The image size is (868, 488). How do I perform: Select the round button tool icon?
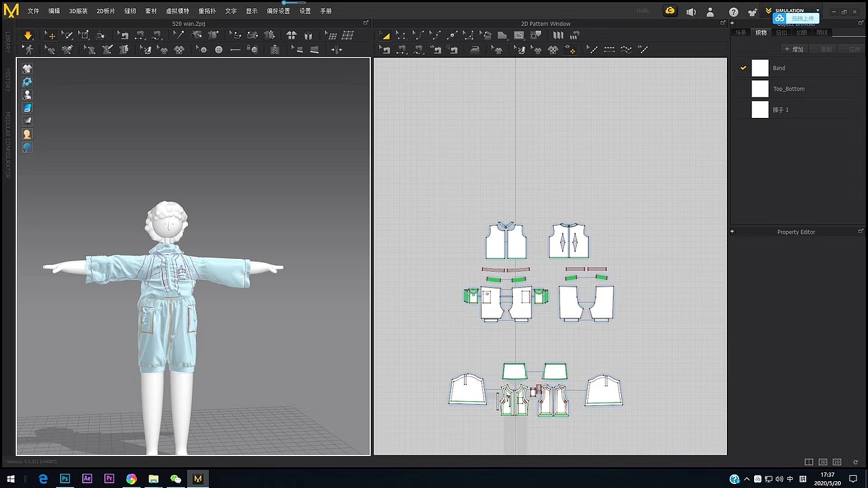[x=218, y=49]
